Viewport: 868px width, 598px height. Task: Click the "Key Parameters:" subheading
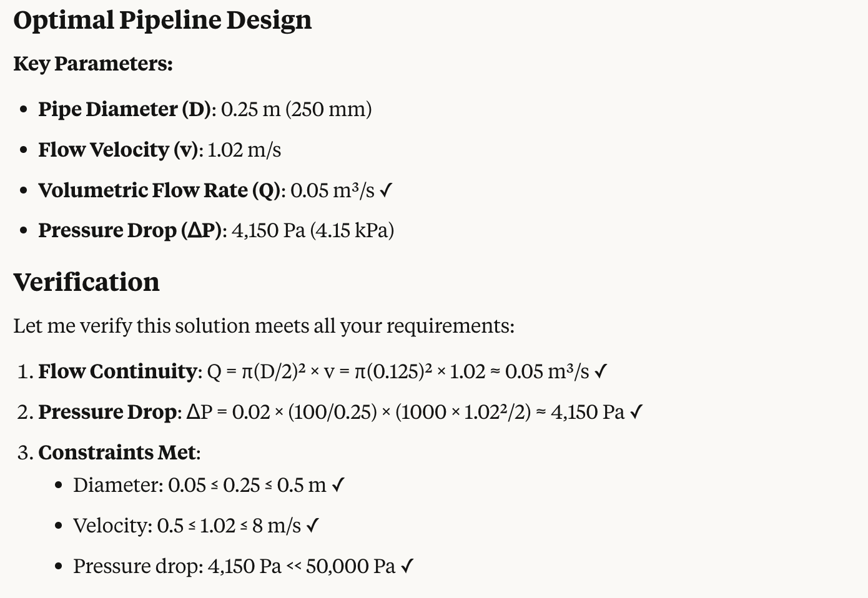tap(93, 64)
